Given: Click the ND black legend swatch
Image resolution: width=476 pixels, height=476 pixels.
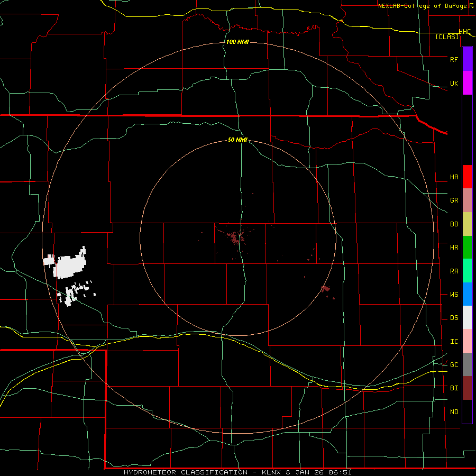Looking at the screenshot, I should pos(467,411).
